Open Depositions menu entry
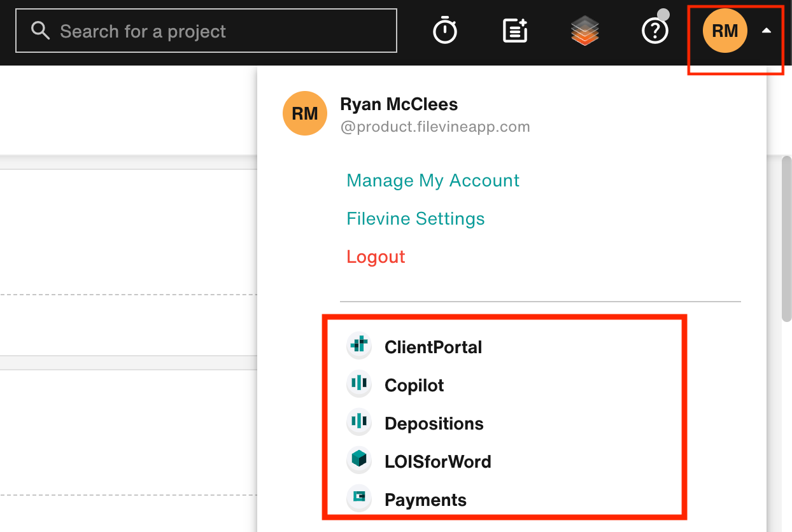Screen dimensions: 792x532 tap(434, 423)
